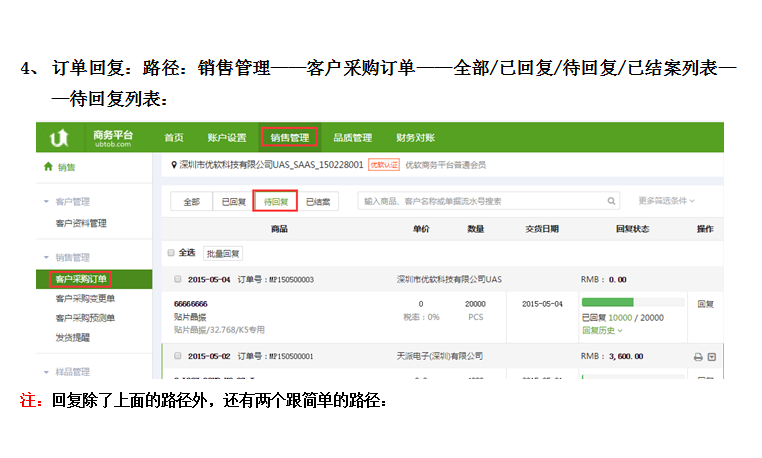Click the ubtob platform logo icon
The height and width of the screenshot is (458, 762).
(x=60, y=137)
